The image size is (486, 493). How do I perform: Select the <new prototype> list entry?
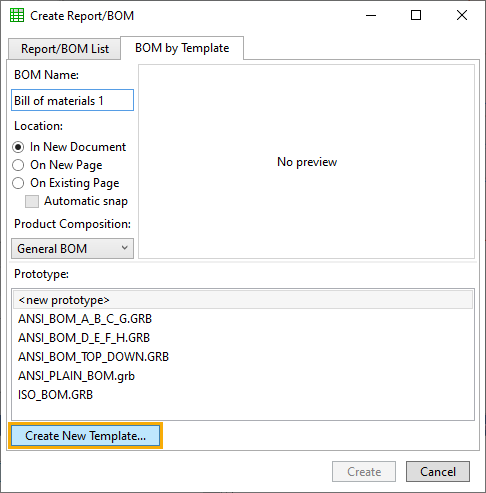pyautogui.click(x=243, y=300)
